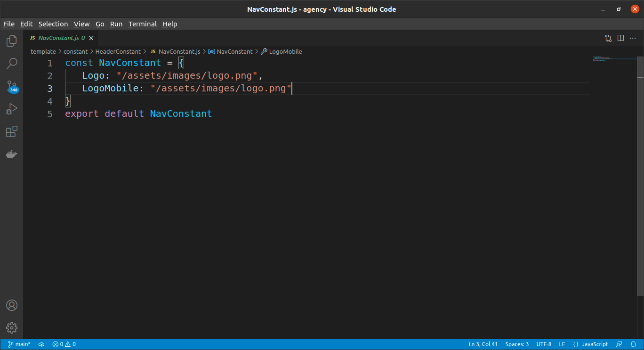Click Ln 3, Col 41 in the status bar
Image resolution: width=644 pixels, height=350 pixels.
(x=483, y=344)
